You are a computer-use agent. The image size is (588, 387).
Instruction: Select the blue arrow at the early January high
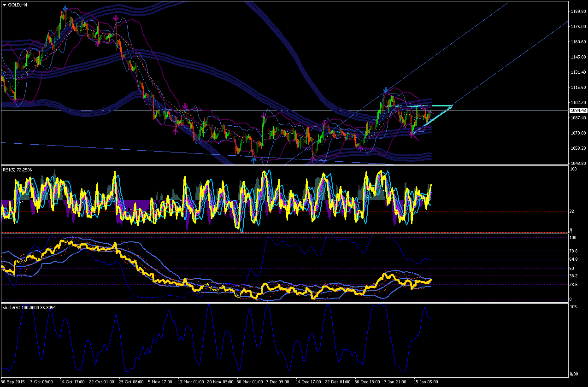click(x=386, y=89)
